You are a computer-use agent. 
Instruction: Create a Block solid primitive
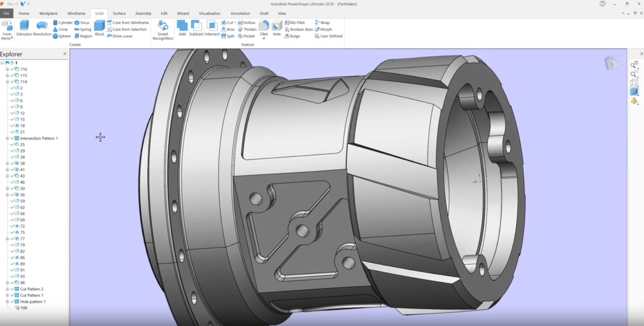[99, 28]
